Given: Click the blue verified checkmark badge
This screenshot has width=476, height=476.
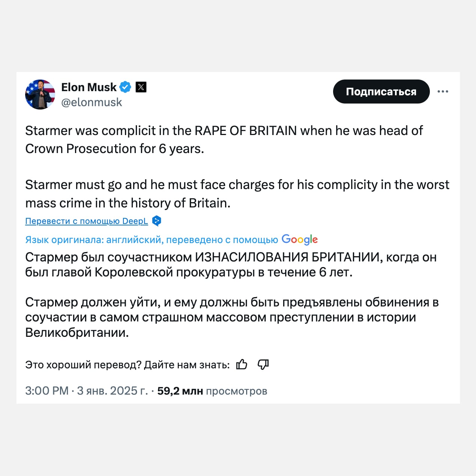Looking at the screenshot, I should click(125, 87).
